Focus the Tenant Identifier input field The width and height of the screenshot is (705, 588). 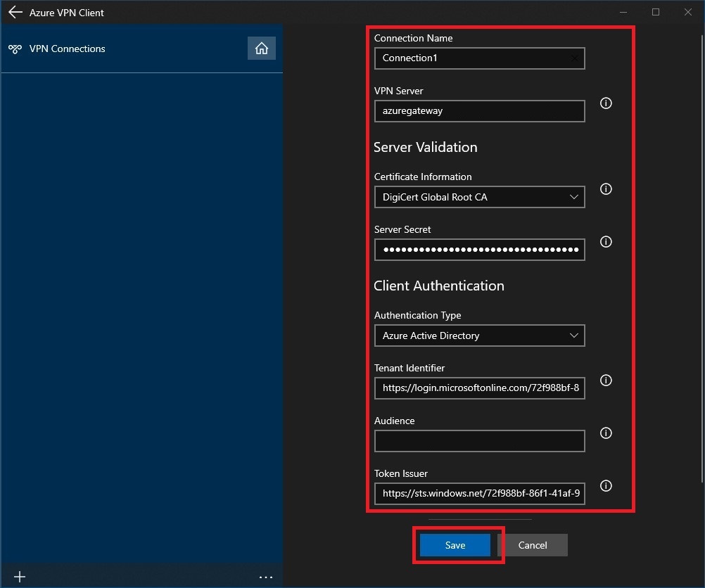[x=479, y=388]
